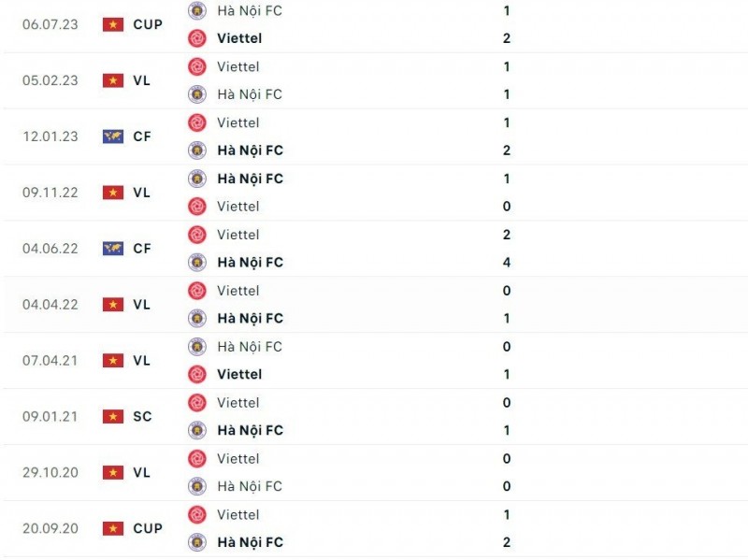Viewport: 748px width, 560px height.
Task: Click the VL league label on 09.11.22
Action: (x=142, y=193)
